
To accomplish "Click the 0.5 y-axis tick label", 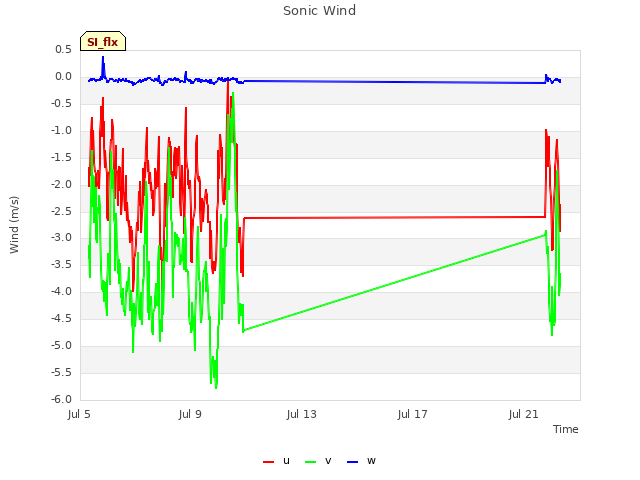I will tap(63, 50).
